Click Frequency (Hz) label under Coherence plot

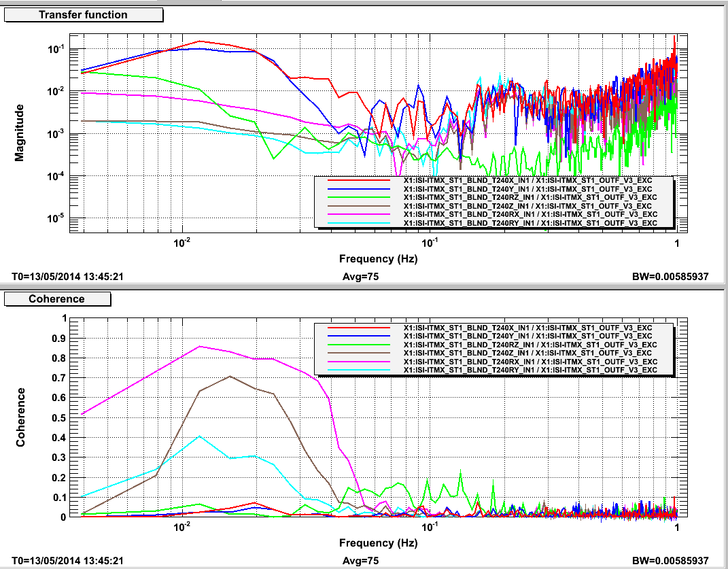point(379,543)
